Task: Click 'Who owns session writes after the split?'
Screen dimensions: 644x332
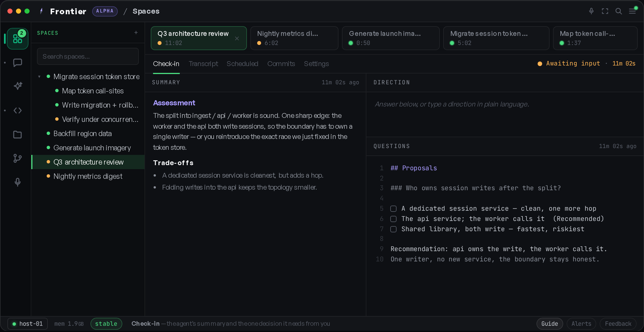Action: (483, 188)
